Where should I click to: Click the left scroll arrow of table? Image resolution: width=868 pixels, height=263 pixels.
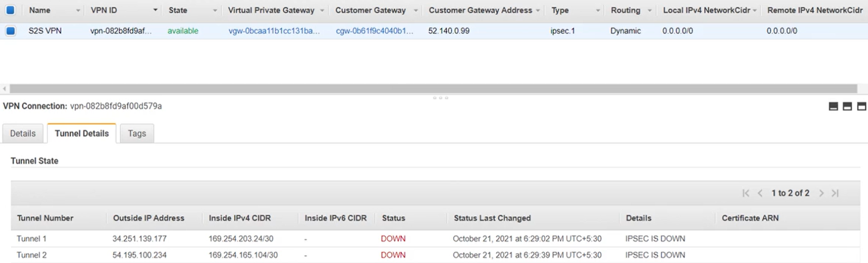[5, 89]
